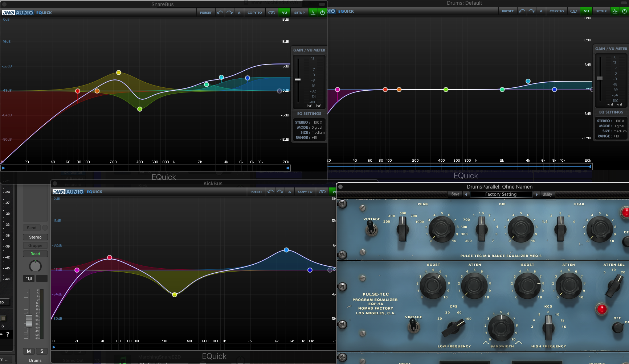The image size is (629, 364).
Task: Open COPY TO menu in Drums EQuick
Action: [x=557, y=11]
